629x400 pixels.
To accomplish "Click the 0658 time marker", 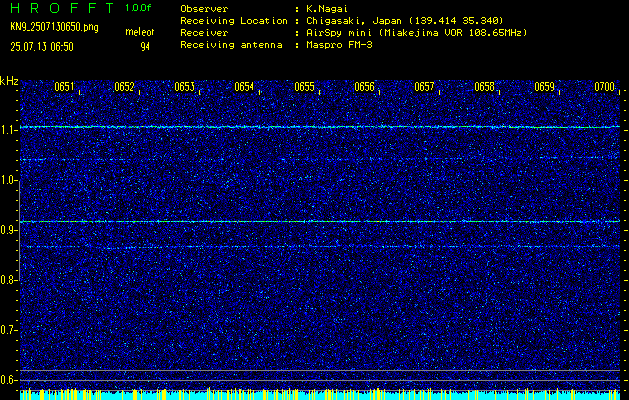I will coord(484,87).
